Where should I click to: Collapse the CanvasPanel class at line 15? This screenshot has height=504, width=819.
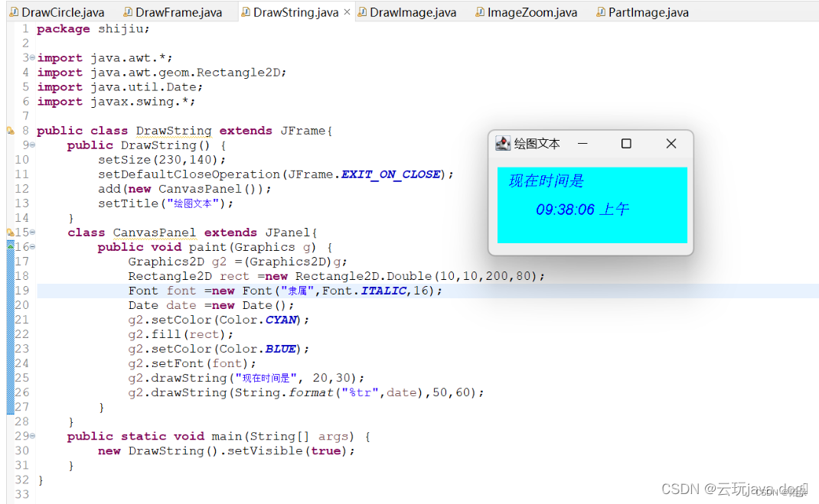click(x=31, y=232)
